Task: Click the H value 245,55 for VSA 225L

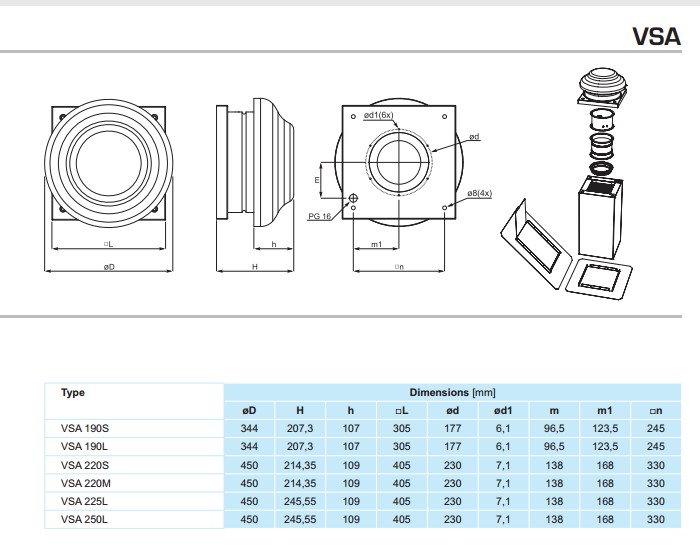Action: click(x=300, y=501)
